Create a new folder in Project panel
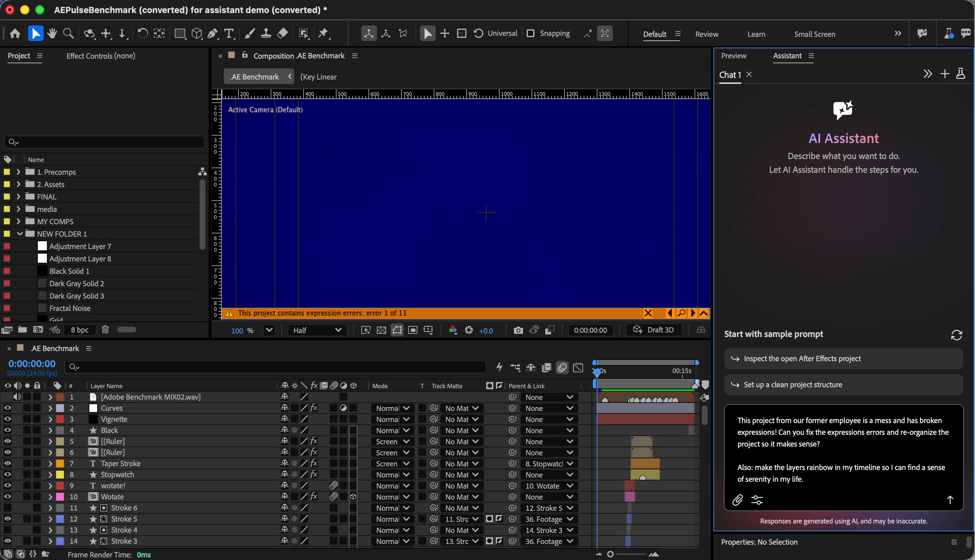This screenshot has height=560, width=975. (x=23, y=330)
